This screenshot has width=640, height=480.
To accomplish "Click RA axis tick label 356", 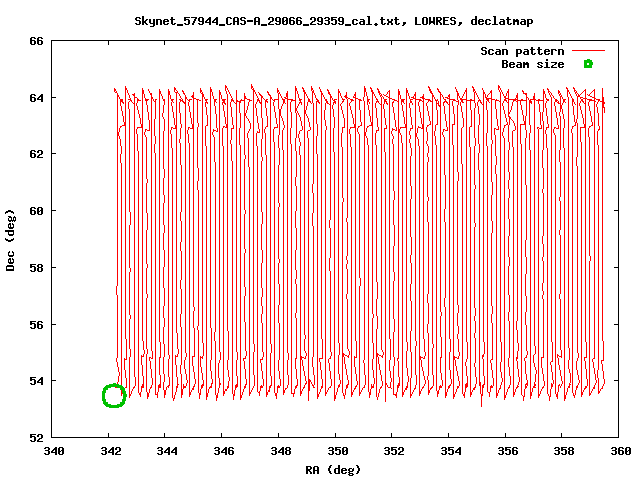I will (x=507, y=451).
